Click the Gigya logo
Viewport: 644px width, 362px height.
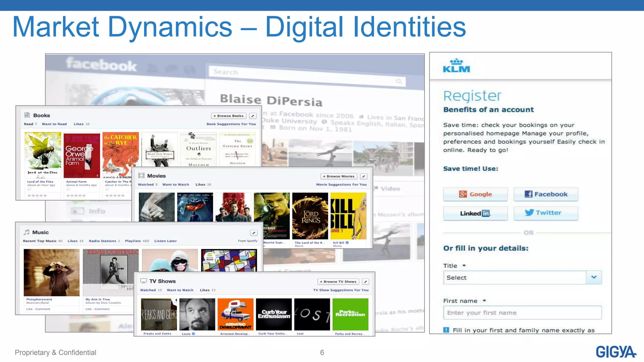click(616, 352)
